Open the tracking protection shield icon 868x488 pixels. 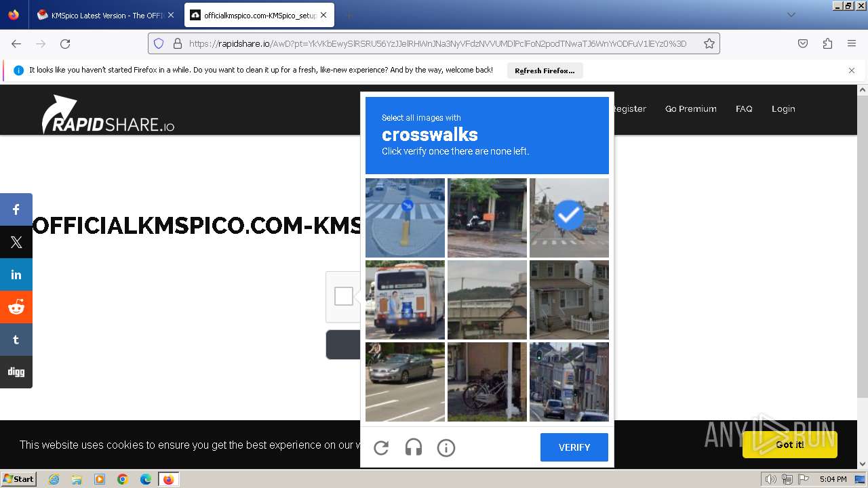pyautogui.click(x=159, y=43)
